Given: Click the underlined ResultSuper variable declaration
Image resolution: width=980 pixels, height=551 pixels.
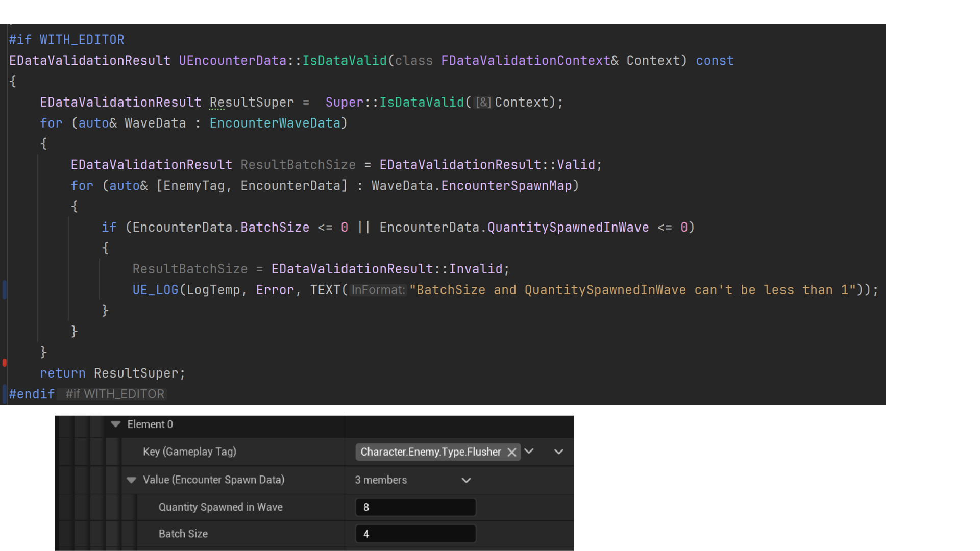Looking at the screenshot, I should 252,103.
